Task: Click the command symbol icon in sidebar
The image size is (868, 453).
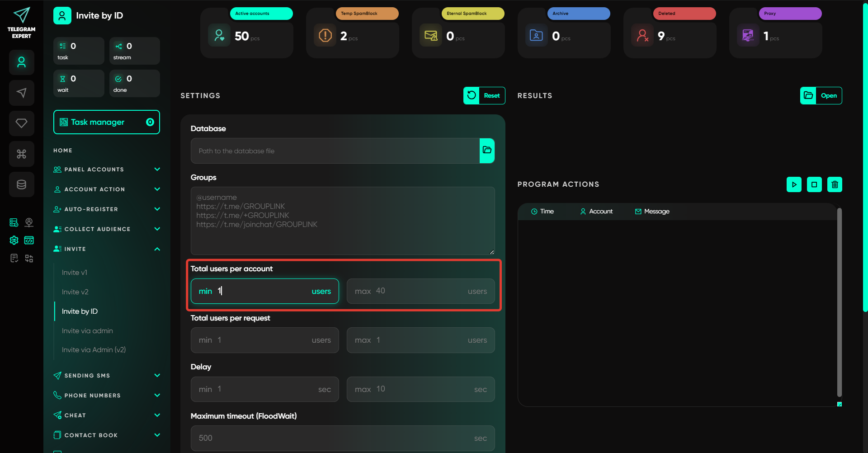Action: pyautogui.click(x=22, y=154)
